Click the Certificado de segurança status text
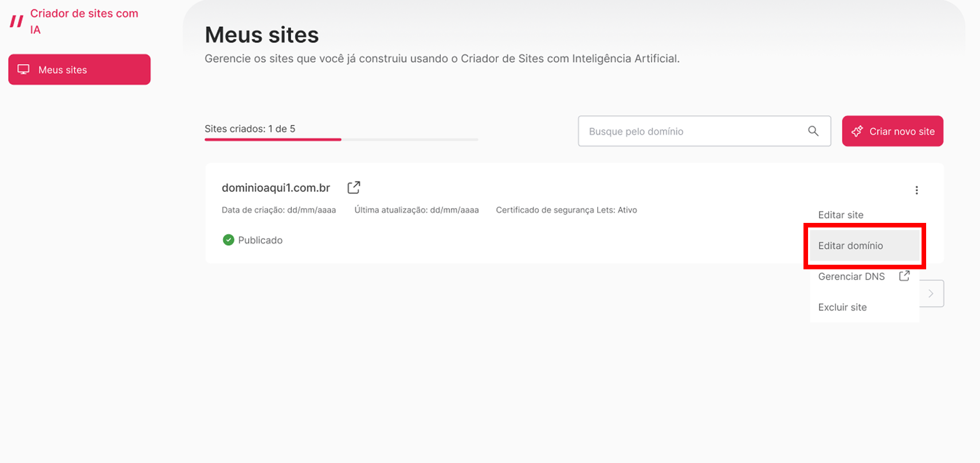 [x=566, y=210]
